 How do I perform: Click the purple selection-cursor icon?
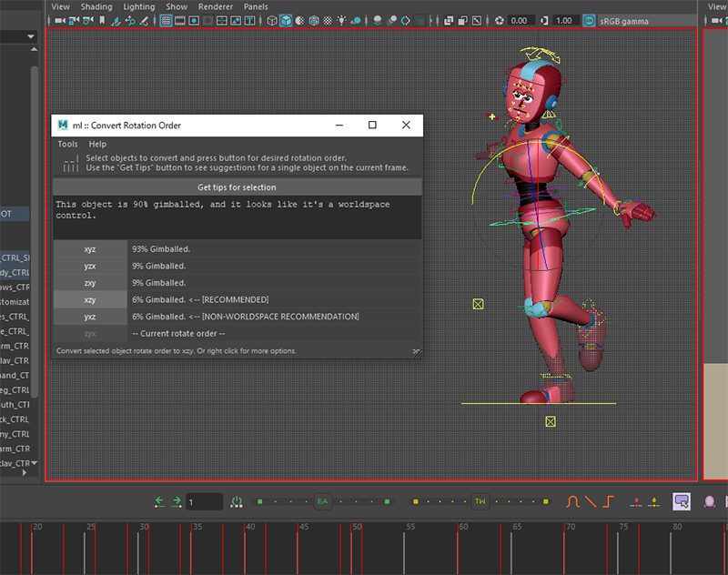pyautogui.click(x=682, y=501)
